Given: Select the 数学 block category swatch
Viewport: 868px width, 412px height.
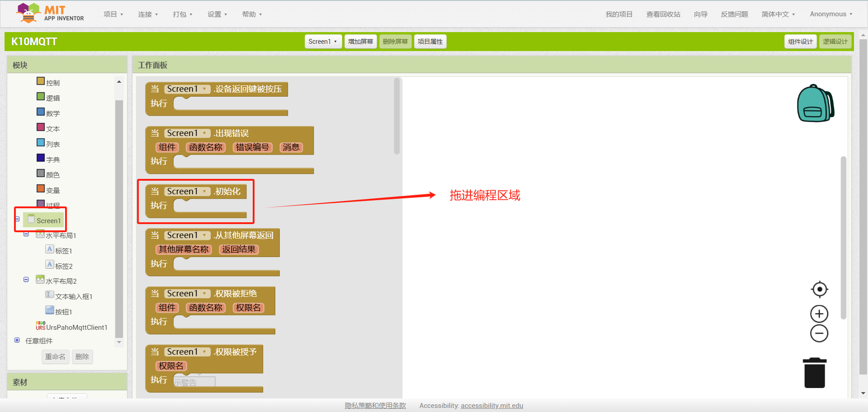Looking at the screenshot, I should coord(41,112).
